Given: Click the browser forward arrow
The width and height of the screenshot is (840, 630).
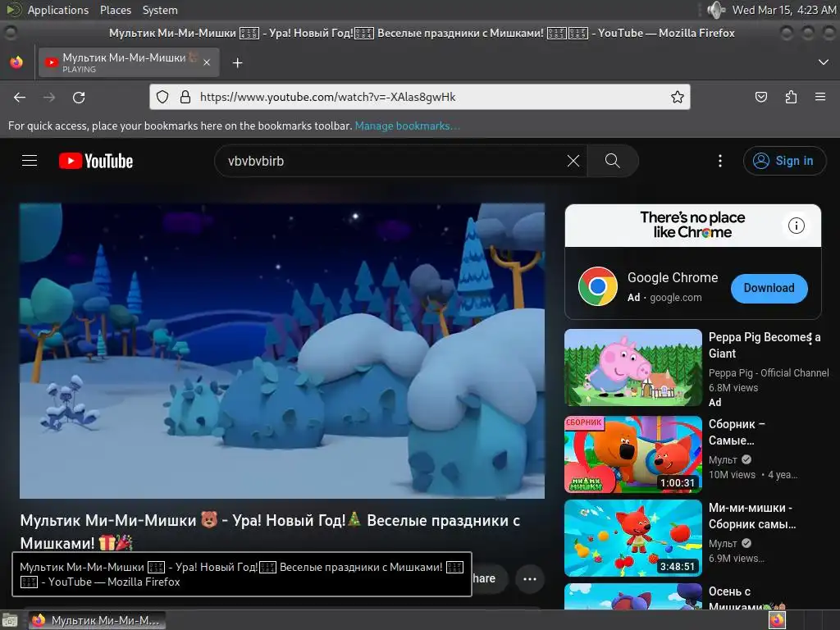Looking at the screenshot, I should 49,97.
